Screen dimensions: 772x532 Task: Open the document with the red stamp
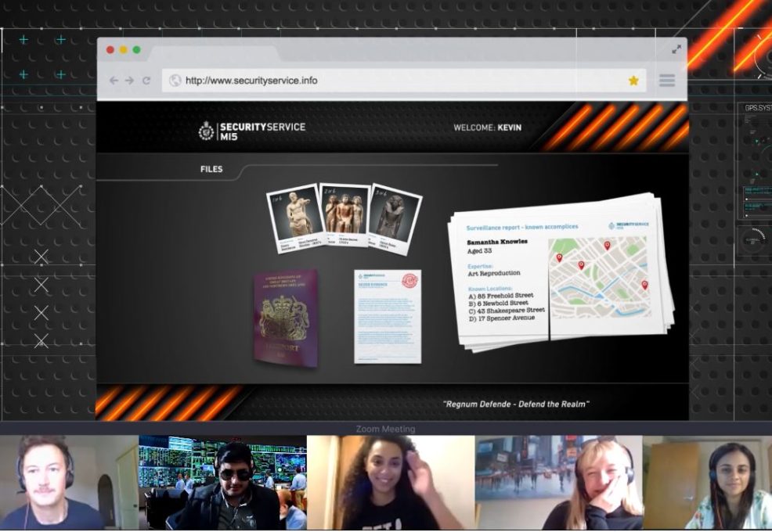388,316
